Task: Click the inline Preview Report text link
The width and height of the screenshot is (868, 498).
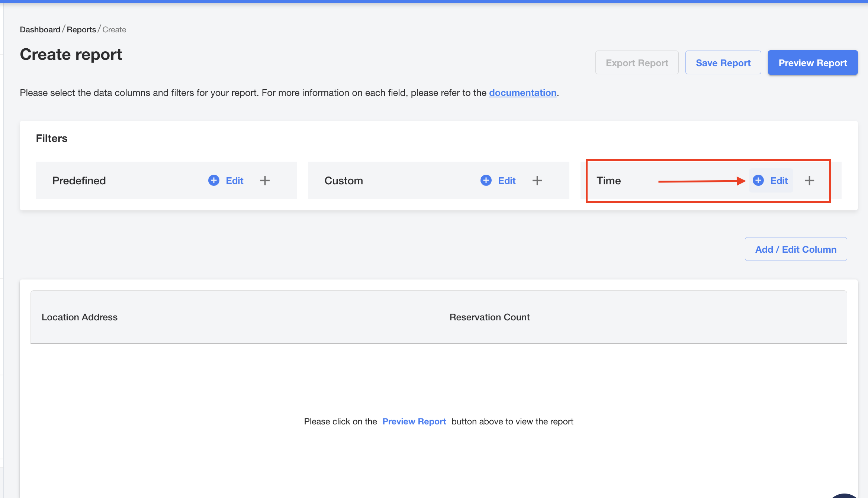Action: [414, 421]
